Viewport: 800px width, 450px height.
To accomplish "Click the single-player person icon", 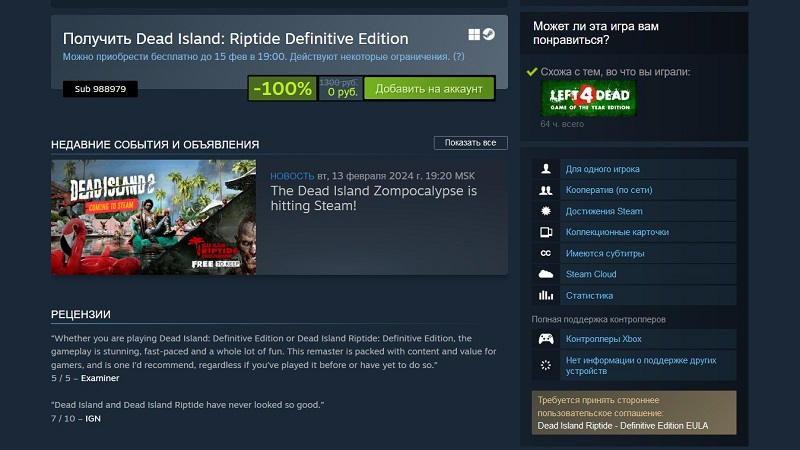I will coord(545,169).
